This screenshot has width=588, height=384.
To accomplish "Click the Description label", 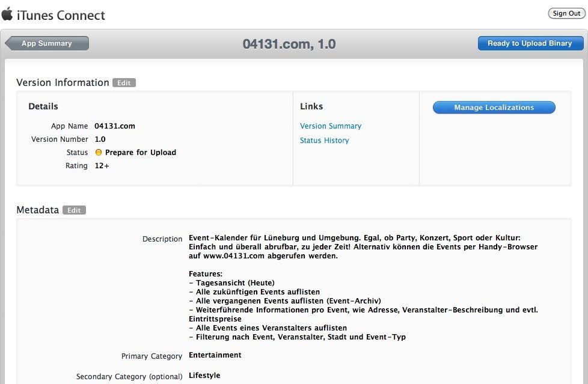I will point(162,239).
